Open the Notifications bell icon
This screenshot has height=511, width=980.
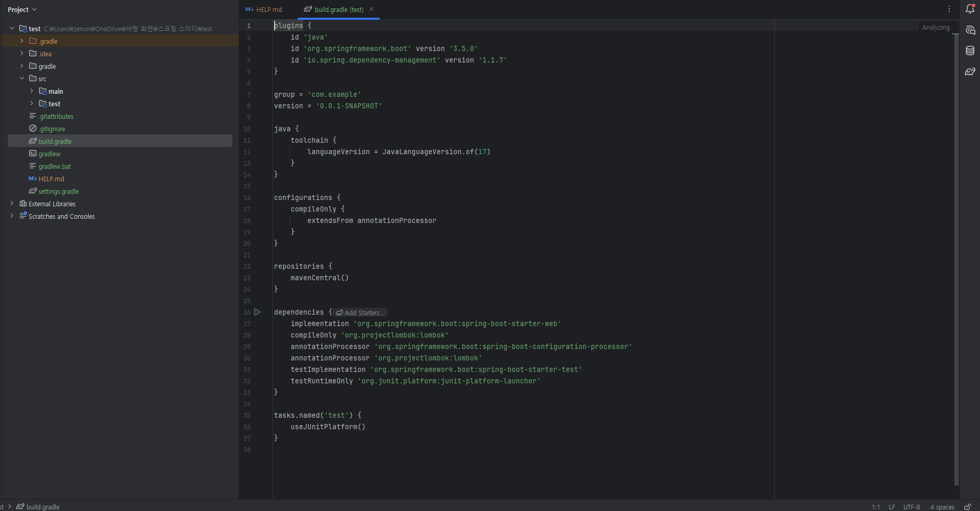[970, 9]
